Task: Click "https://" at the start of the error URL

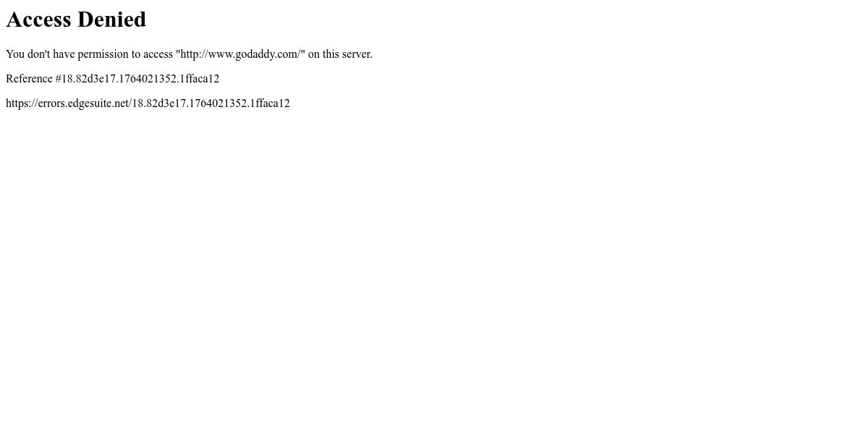Action: click(x=22, y=103)
